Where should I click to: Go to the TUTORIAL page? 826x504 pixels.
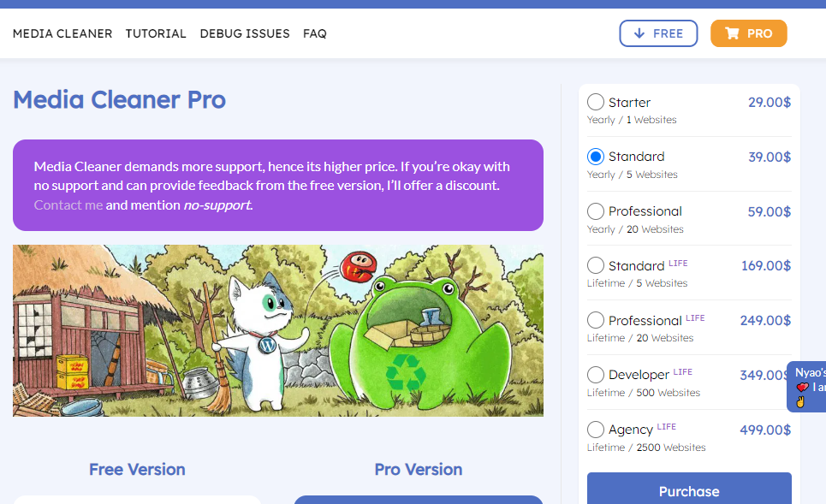click(x=156, y=33)
